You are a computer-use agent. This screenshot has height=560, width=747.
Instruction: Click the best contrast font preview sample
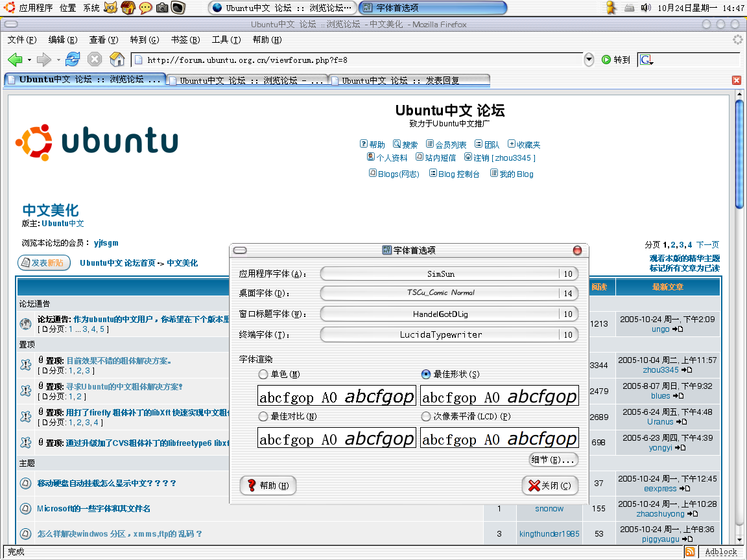click(337, 437)
